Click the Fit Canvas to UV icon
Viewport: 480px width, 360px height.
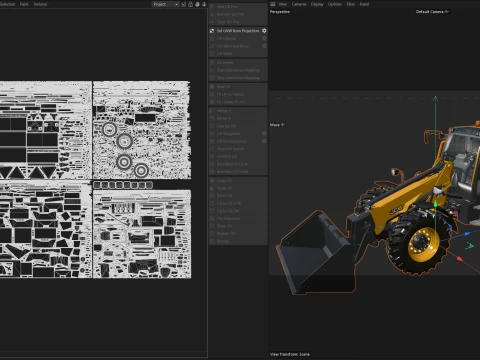tap(212, 102)
